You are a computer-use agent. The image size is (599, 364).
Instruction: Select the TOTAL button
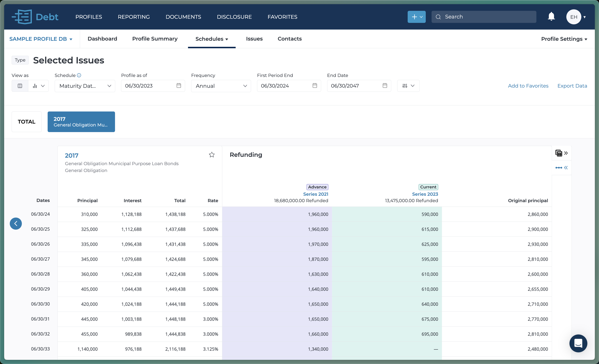[x=26, y=122]
